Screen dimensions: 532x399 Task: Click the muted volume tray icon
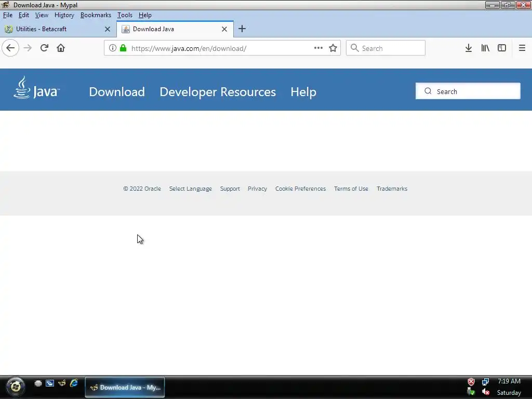pos(486,392)
